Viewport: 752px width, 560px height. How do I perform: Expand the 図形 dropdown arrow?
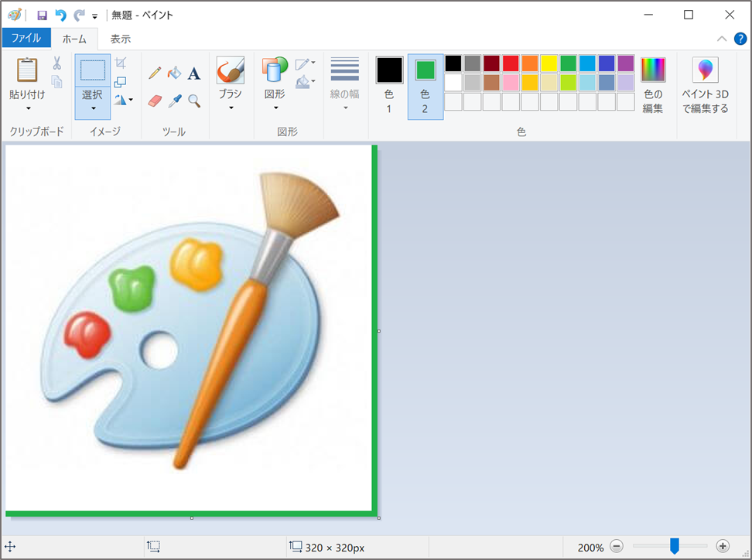coord(275,108)
